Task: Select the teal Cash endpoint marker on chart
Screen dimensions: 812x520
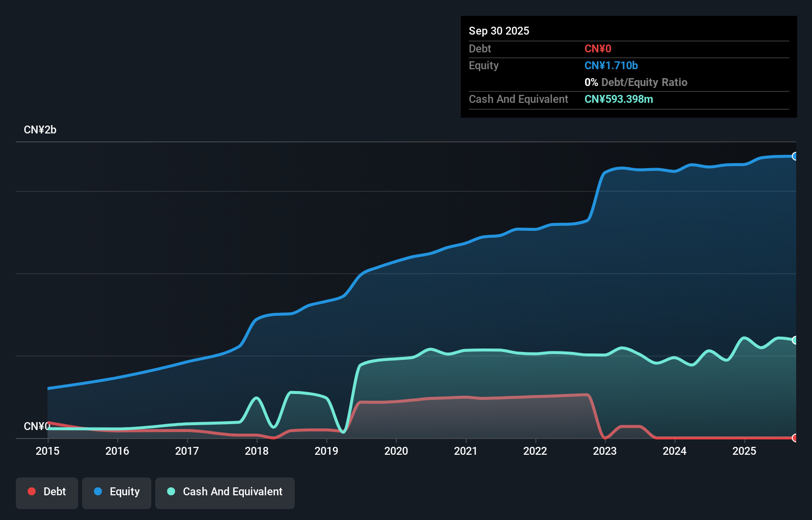Action: (x=795, y=340)
